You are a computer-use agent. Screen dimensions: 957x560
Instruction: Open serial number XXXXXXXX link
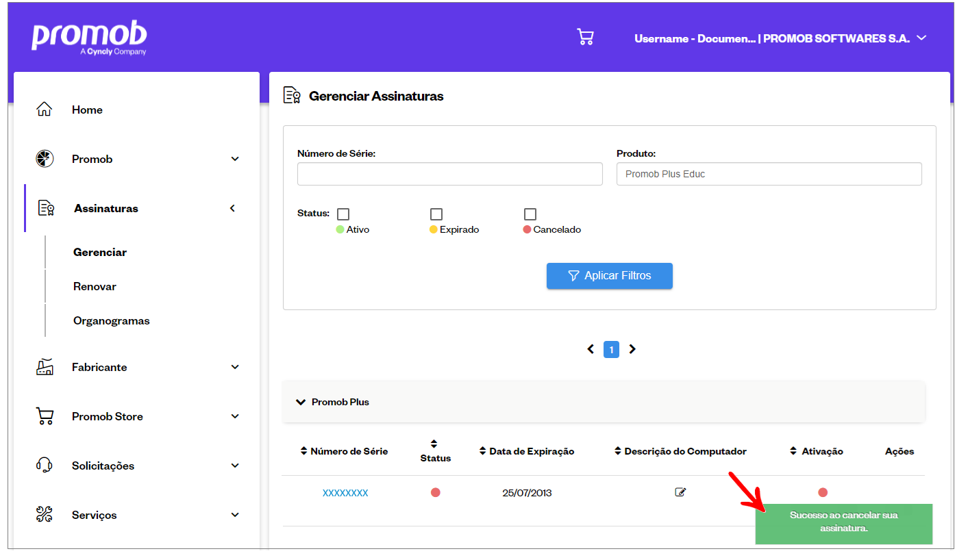pos(345,492)
